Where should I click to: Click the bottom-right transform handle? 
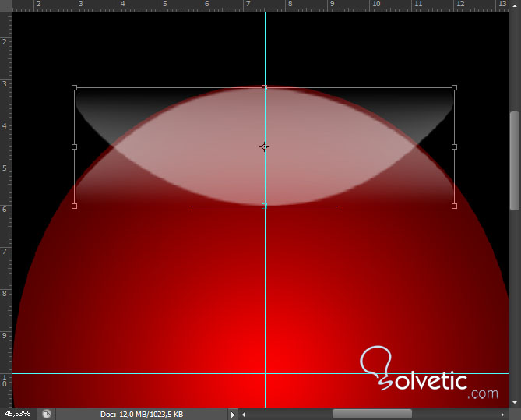(x=454, y=206)
